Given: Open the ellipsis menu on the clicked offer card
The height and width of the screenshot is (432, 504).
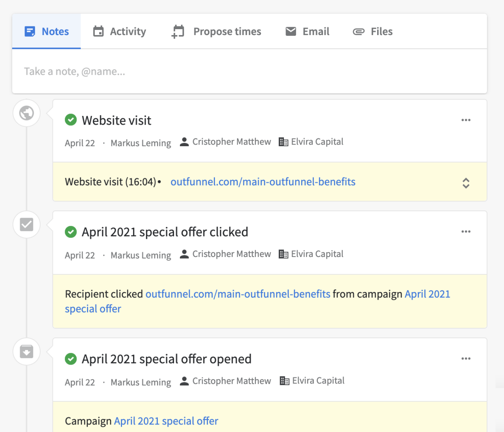Looking at the screenshot, I should click(466, 232).
